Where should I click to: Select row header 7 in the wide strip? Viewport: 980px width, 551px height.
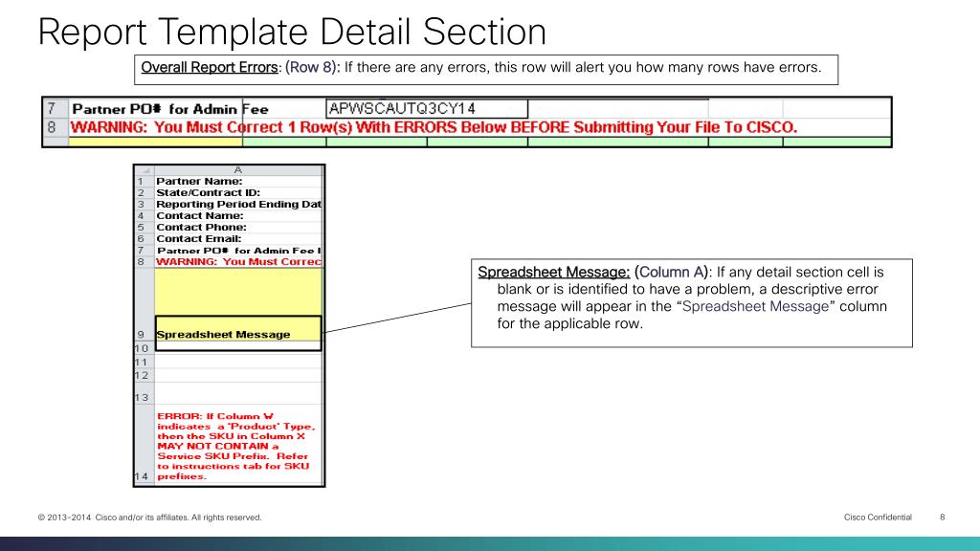pos(55,109)
